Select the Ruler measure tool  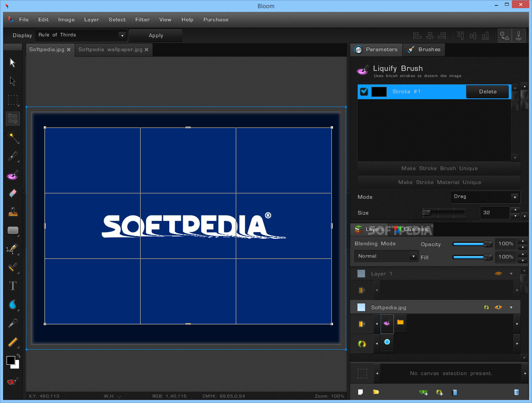pyautogui.click(x=13, y=343)
